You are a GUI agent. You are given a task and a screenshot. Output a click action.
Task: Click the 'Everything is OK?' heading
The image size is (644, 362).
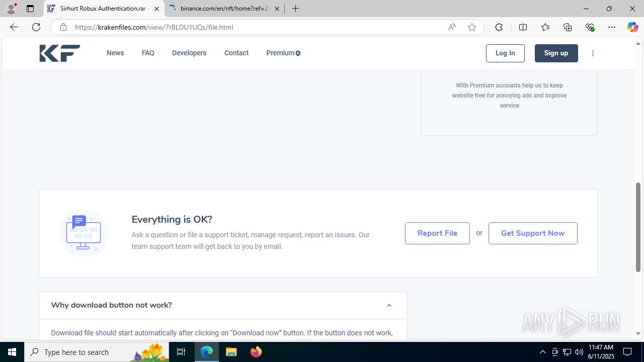pos(172,219)
